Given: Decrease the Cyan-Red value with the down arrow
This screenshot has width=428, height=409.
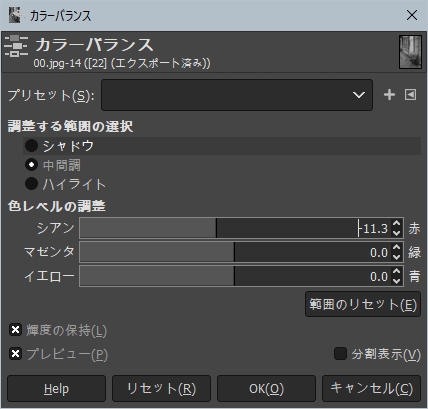Looking at the screenshot, I should pyautogui.click(x=396, y=233).
